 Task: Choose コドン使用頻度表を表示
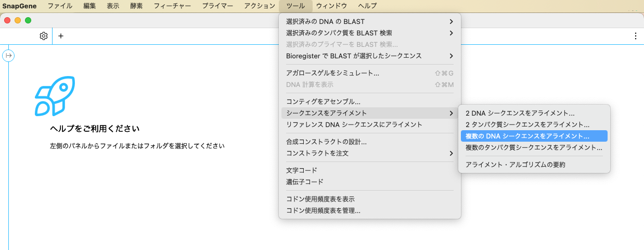tap(370, 199)
